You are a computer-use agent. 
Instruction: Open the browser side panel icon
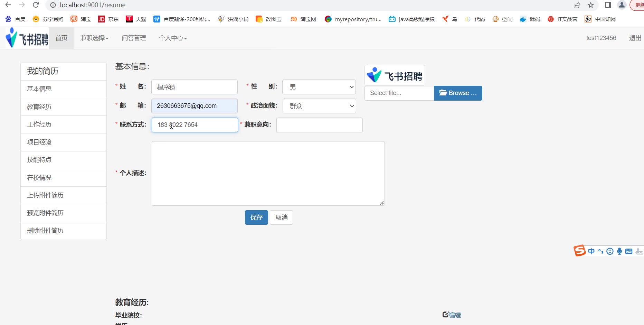[608, 5]
